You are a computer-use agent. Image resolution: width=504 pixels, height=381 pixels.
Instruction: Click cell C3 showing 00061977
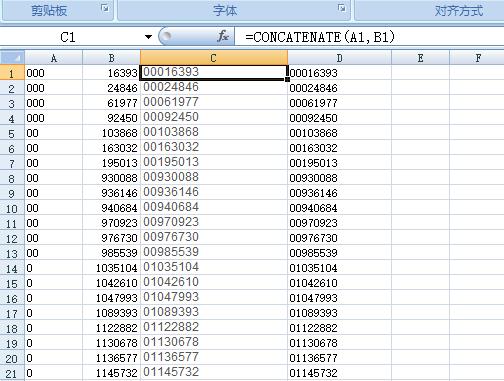(x=214, y=103)
